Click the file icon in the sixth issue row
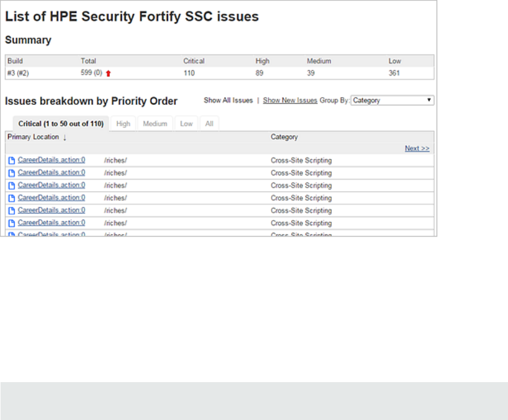508x420 pixels. [12, 223]
